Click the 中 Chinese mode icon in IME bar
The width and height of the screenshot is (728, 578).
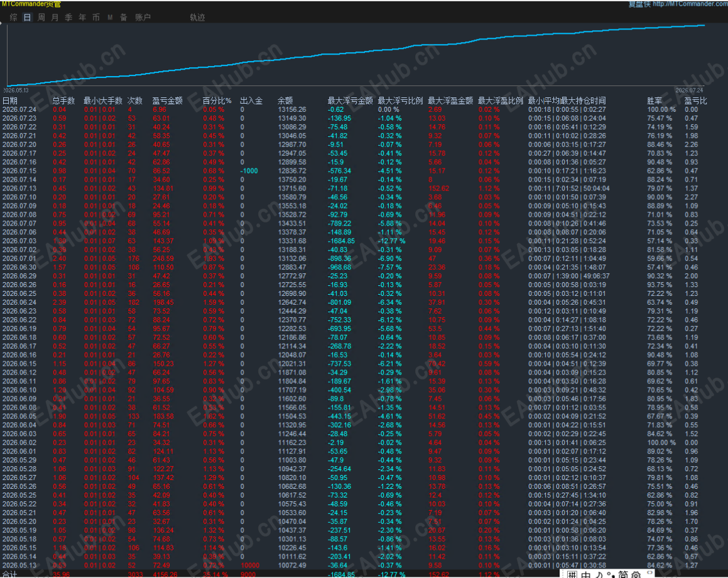[586, 575]
